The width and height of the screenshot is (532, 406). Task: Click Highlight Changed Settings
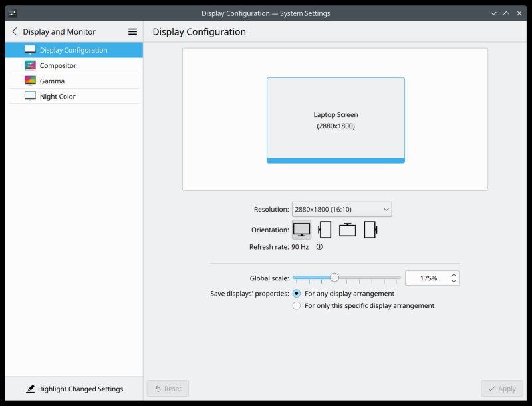(76, 389)
